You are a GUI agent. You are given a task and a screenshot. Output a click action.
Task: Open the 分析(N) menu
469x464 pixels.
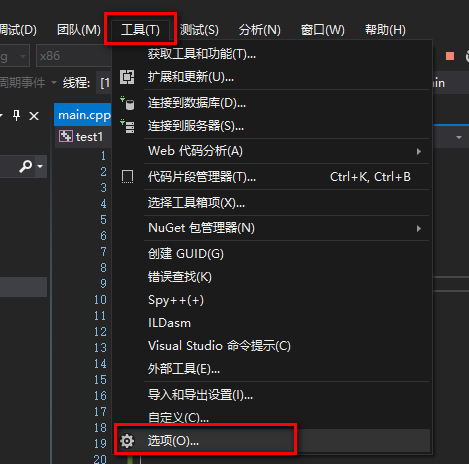(x=260, y=30)
